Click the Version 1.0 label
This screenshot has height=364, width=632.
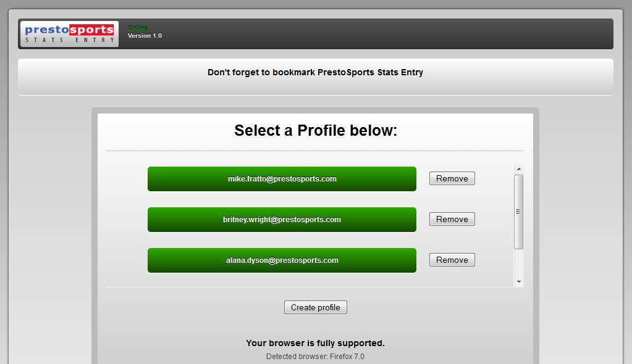(x=145, y=36)
